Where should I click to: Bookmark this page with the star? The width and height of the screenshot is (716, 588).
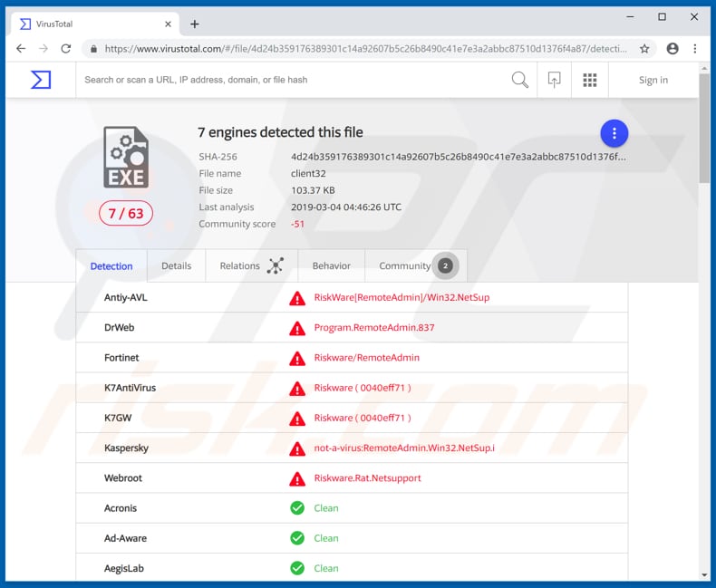point(644,48)
